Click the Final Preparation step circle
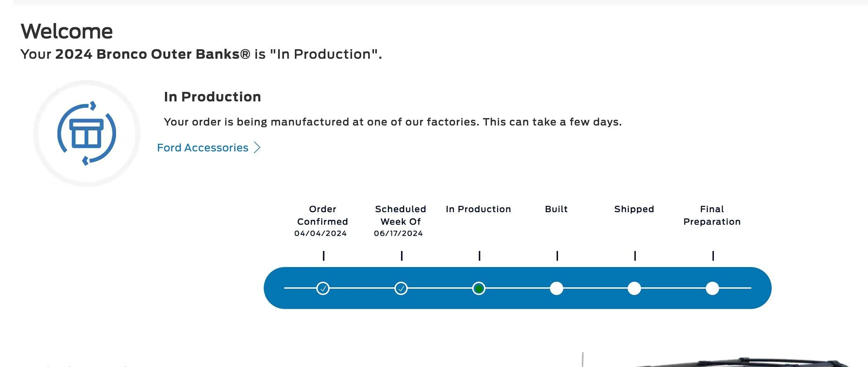This screenshot has width=868, height=367. click(712, 288)
